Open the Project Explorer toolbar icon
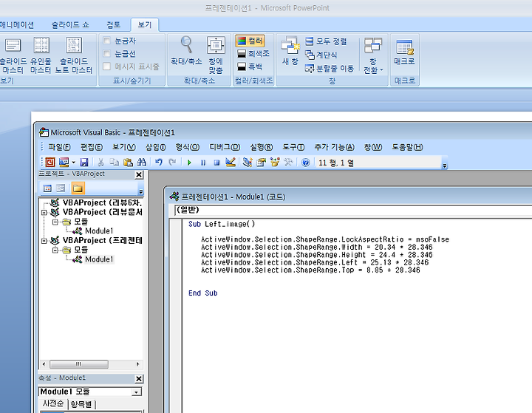Viewport: 532px width, 413px height. 248,163
